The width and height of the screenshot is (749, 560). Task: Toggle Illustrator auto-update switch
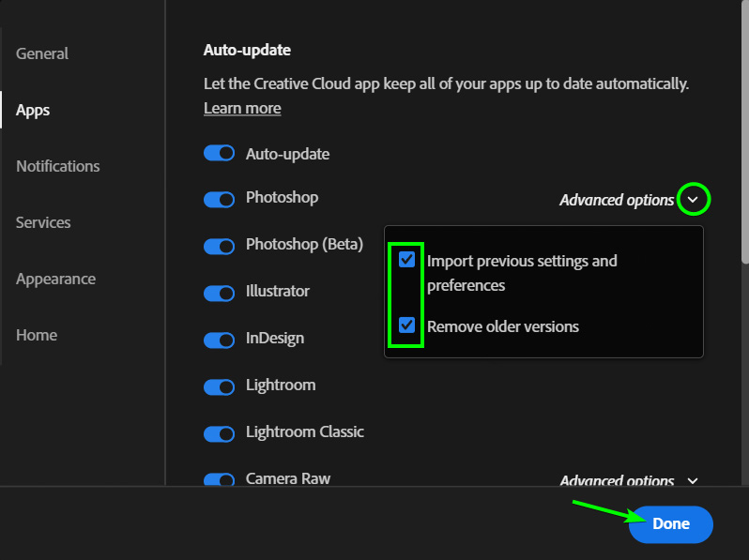click(219, 293)
